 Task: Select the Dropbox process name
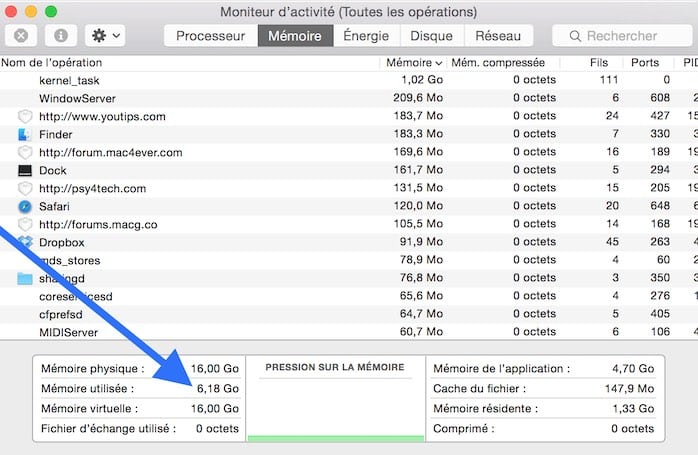tap(61, 243)
